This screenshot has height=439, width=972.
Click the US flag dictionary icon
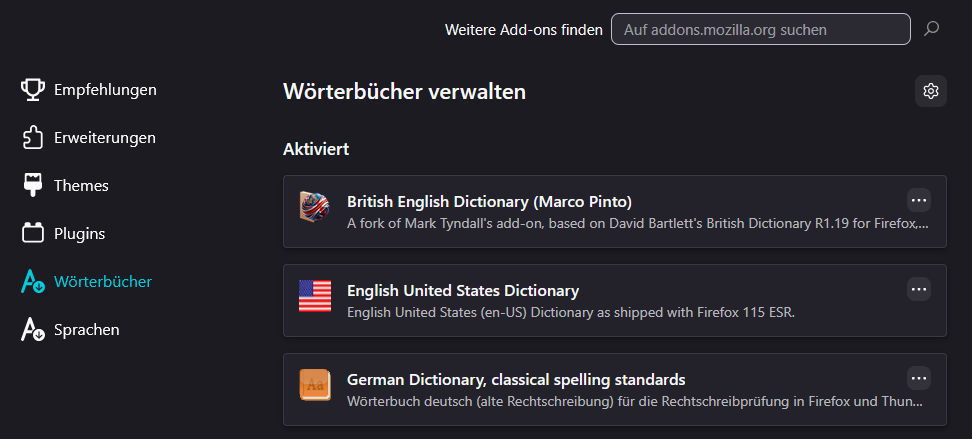click(314, 297)
